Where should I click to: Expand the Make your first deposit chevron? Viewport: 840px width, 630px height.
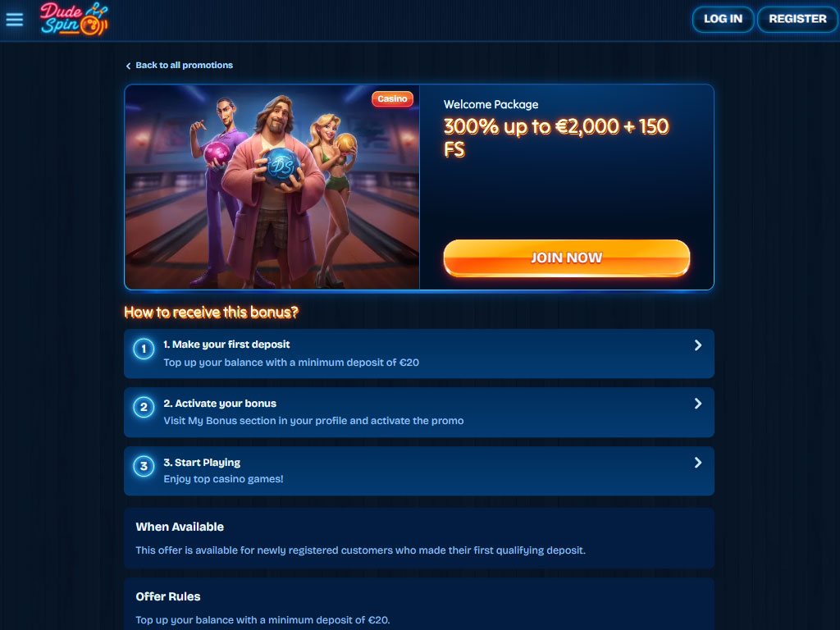(698, 345)
